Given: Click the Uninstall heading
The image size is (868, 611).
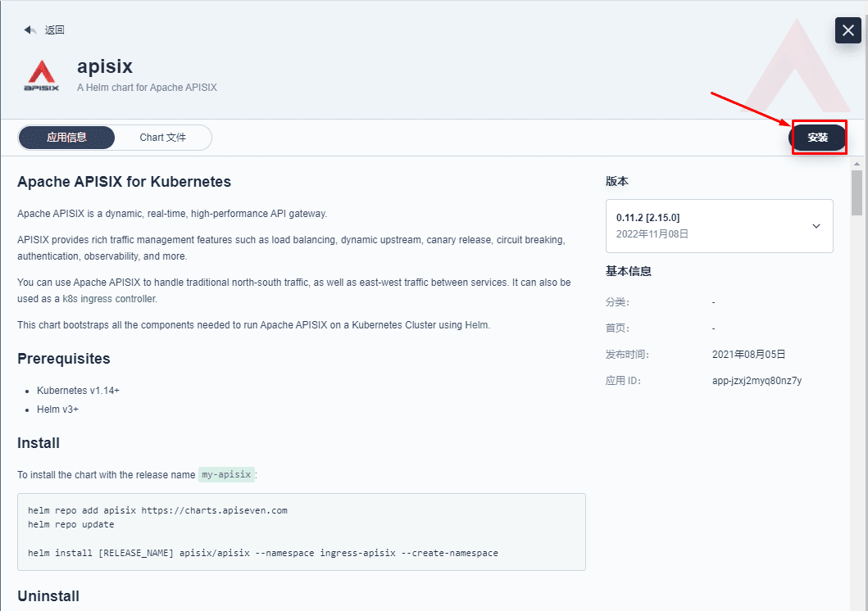Looking at the screenshot, I should (48, 596).
